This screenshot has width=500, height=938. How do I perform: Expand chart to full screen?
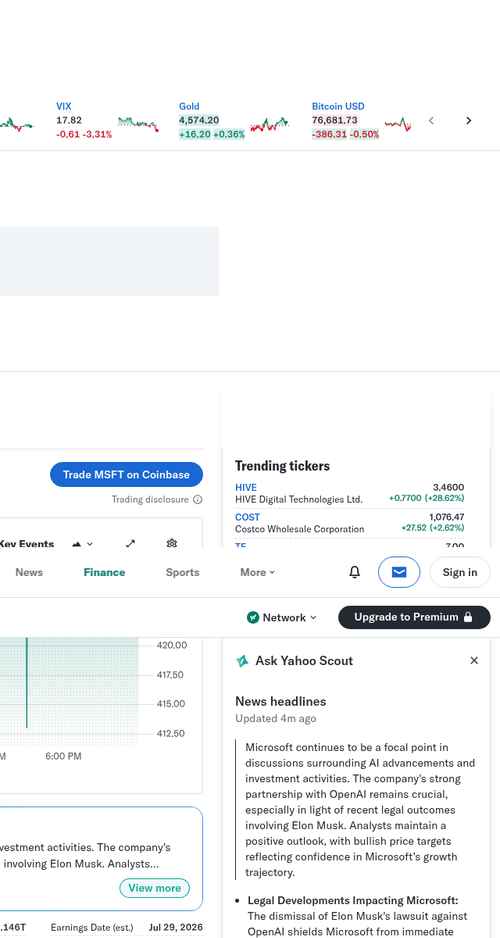(130, 543)
